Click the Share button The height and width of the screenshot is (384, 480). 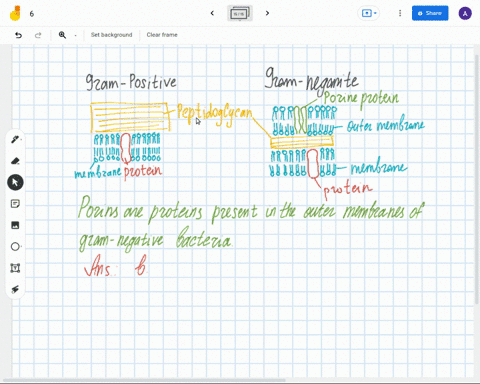430,13
